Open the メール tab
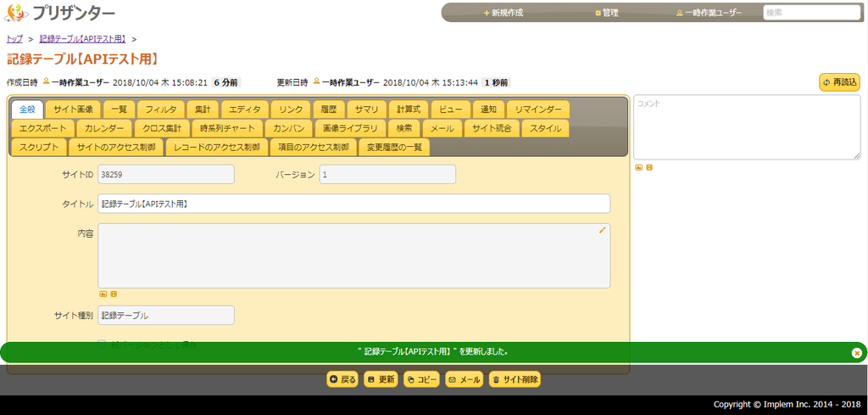The image size is (868, 415). point(442,128)
